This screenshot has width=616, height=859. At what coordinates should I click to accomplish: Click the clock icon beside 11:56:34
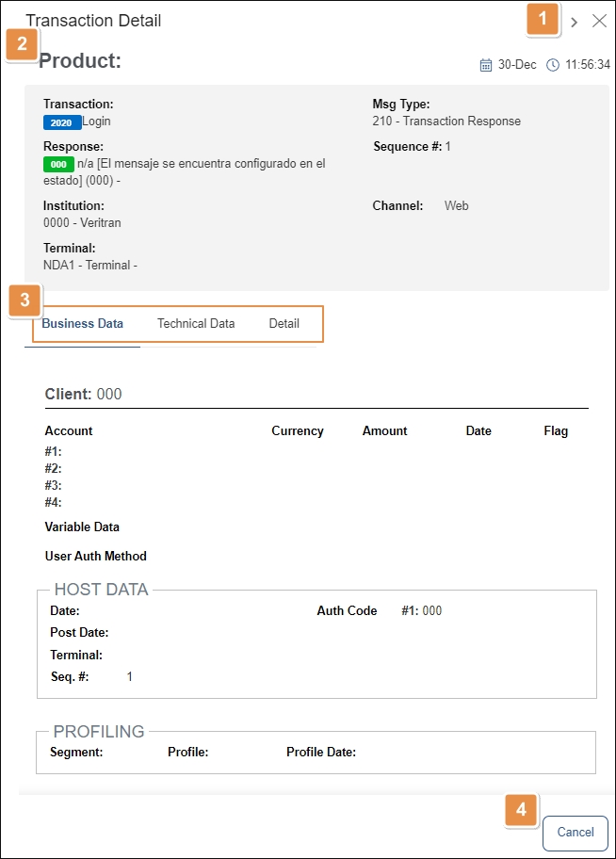click(x=553, y=65)
